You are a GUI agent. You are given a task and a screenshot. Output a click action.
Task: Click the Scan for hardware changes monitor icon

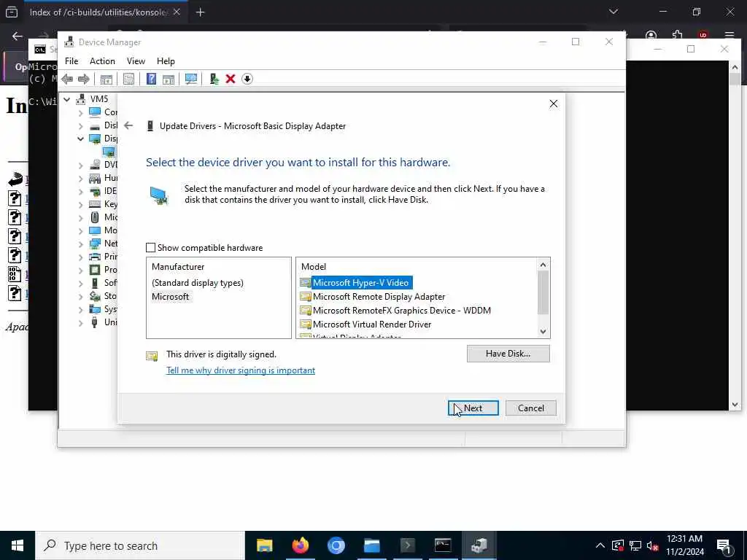click(191, 79)
